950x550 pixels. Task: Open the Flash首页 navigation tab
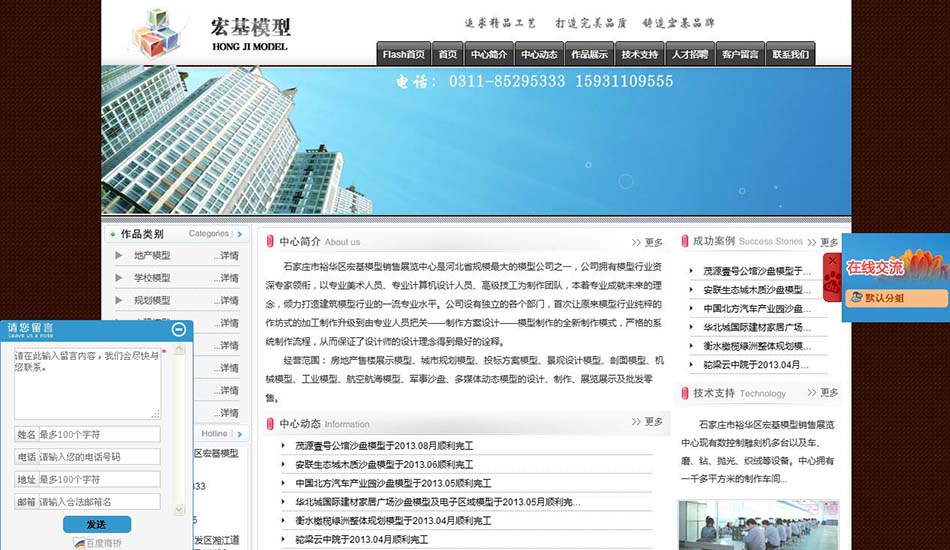(x=404, y=54)
